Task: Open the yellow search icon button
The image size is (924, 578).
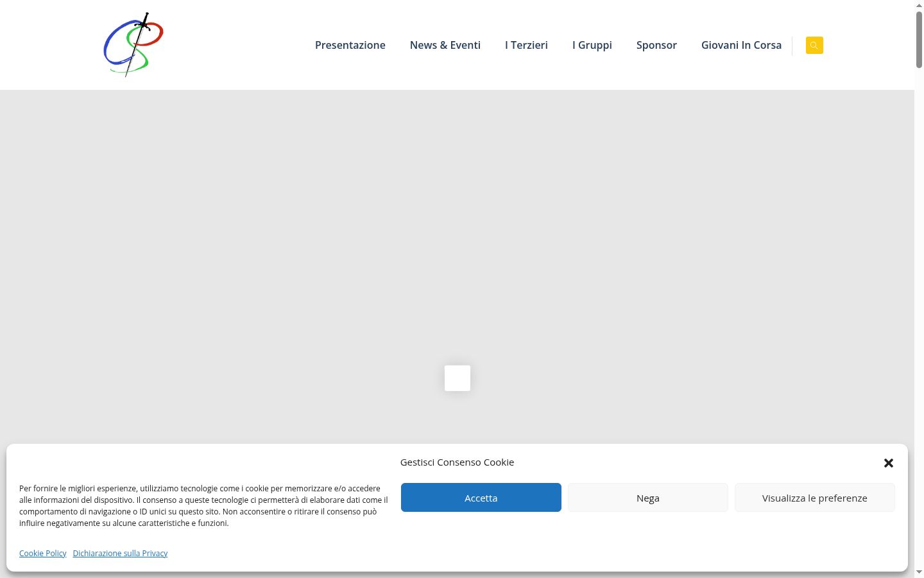Action: (814, 45)
